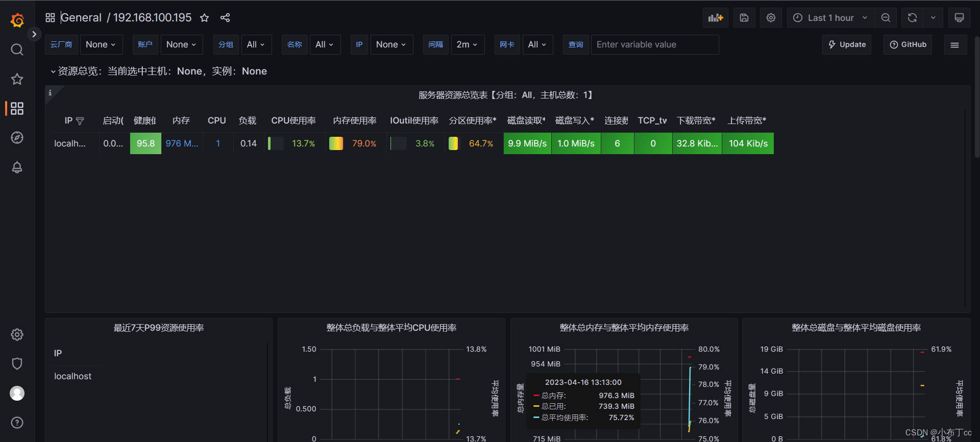Open the 最近7天P99资源使用率 panel title
Screen dimensions: 980x442
click(159, 328)
